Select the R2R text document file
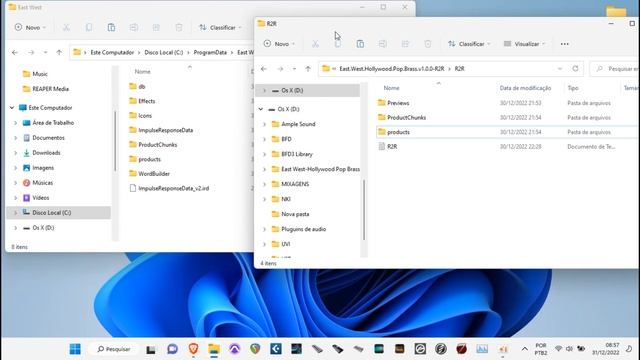The width and height of the screenshot is (640, 360). point(392,147)
